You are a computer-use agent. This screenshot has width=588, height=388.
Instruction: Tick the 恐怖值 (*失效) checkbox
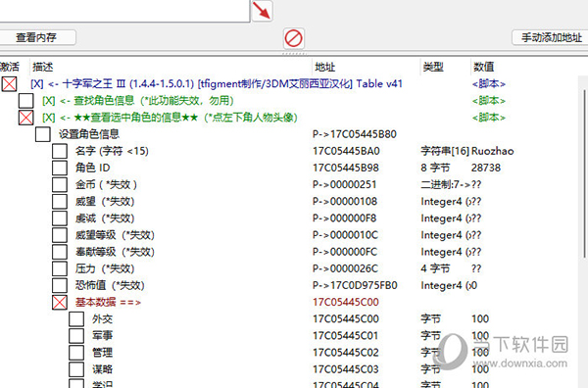click(x=60, y=285)
